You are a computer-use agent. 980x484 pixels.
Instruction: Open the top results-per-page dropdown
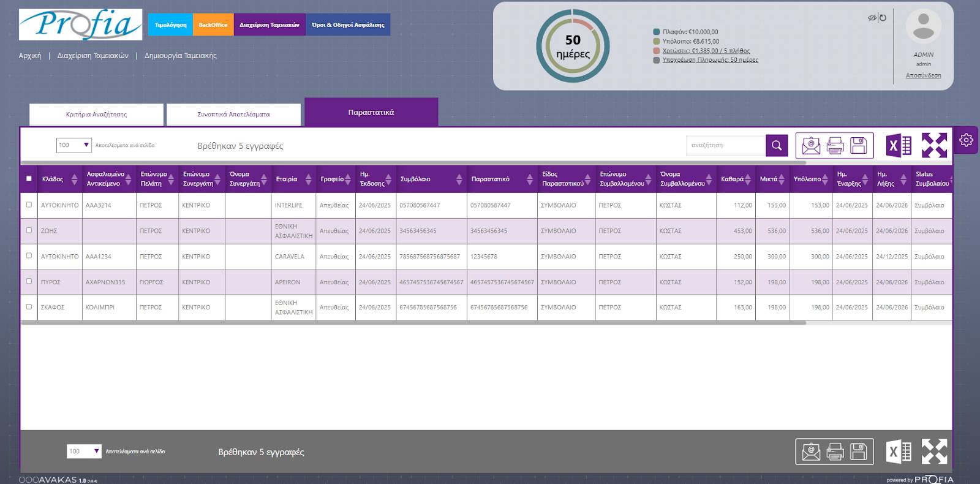point(73,145)
